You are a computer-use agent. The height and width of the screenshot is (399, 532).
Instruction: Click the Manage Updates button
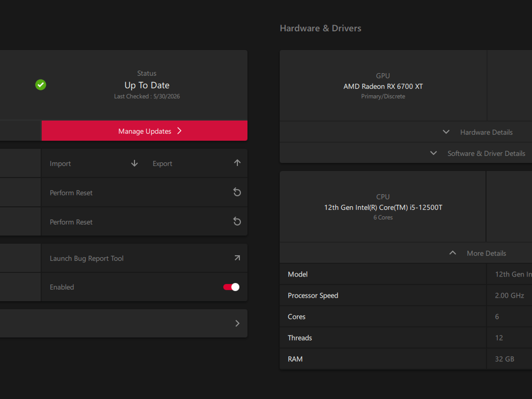[144, 131]
